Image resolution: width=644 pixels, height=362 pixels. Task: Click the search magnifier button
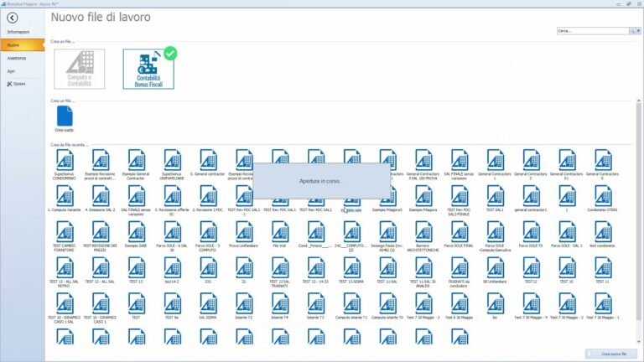(632, 31)
